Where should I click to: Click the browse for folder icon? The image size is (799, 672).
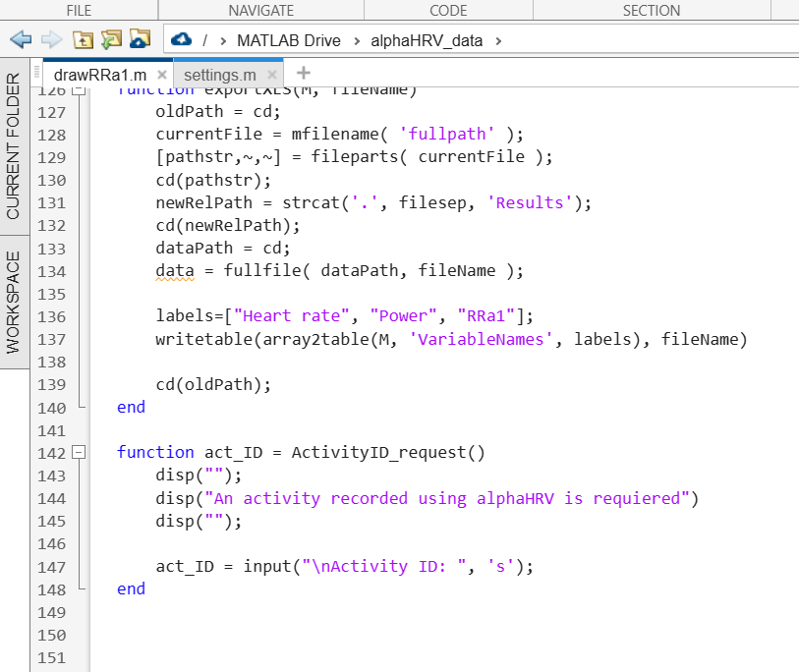pyautogui.click(x=112, y=39)
